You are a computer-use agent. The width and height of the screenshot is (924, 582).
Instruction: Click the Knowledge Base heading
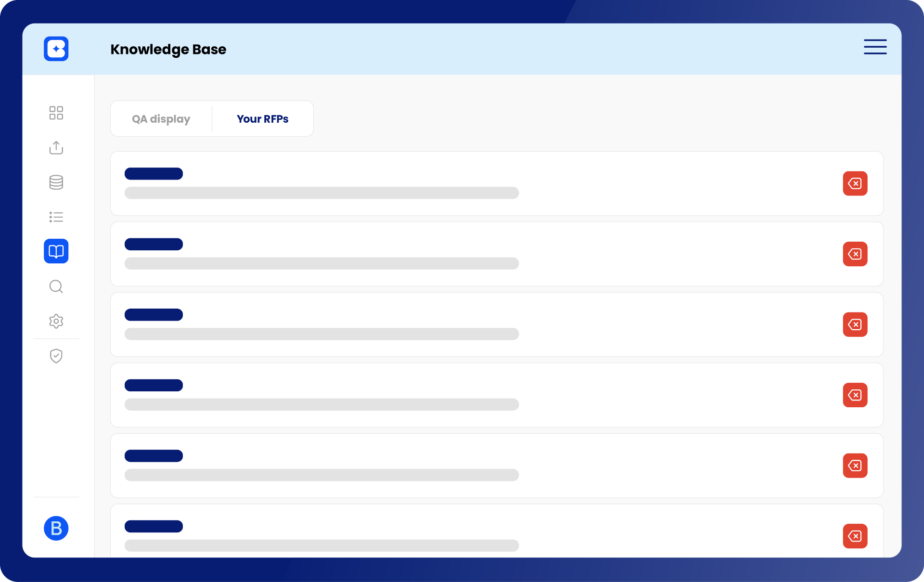168,49
